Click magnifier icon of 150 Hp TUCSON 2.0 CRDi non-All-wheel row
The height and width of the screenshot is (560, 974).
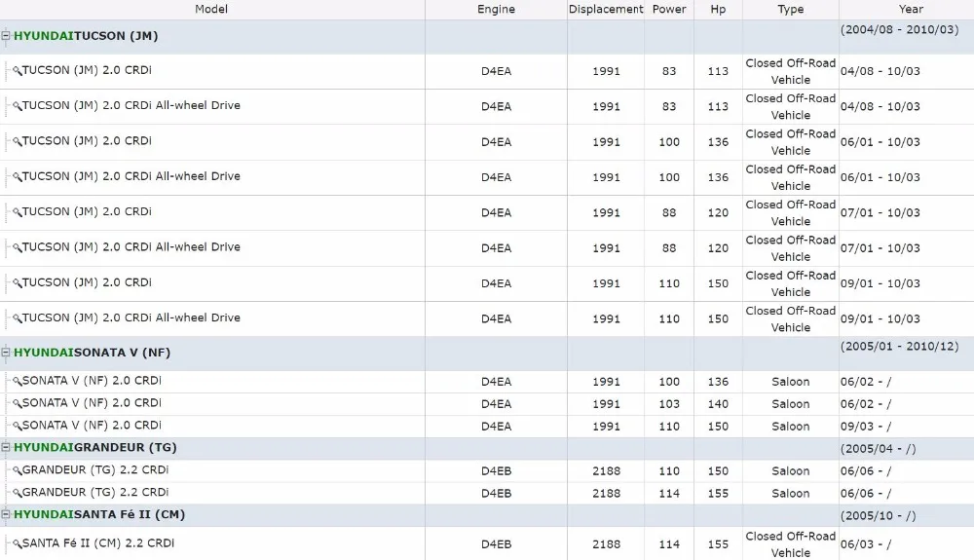click(x=18, y=283)
